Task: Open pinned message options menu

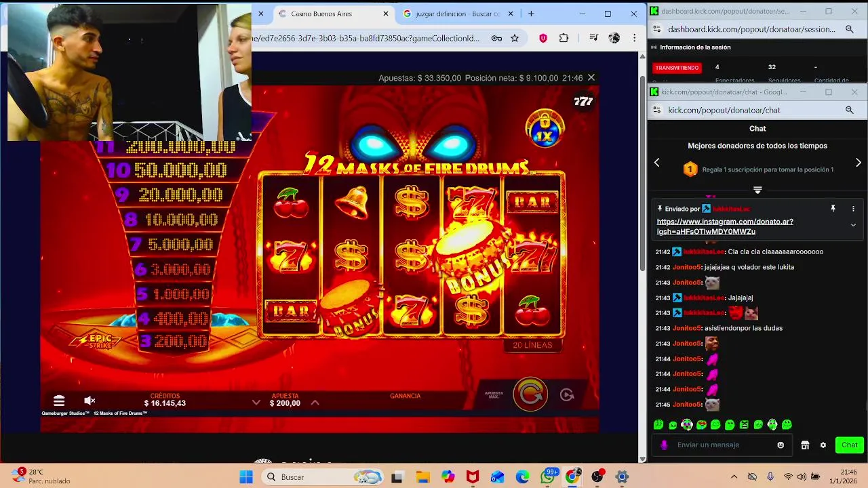Action: [x=853, y=209]
